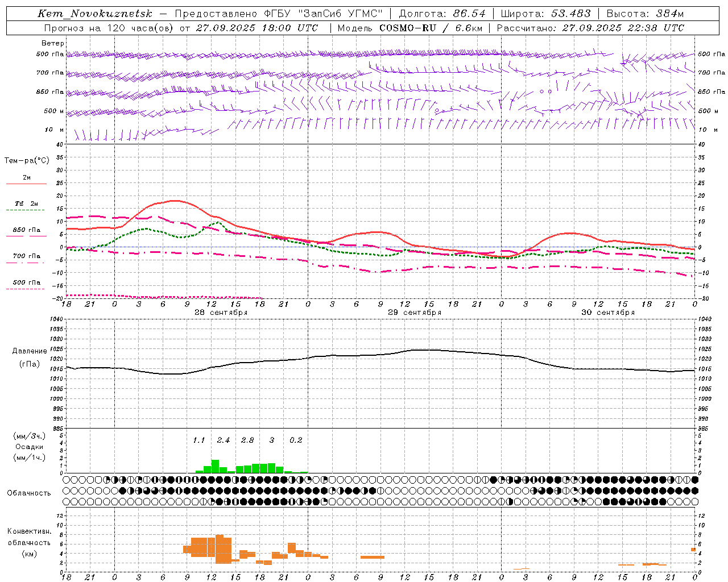Screen dimensions: 728x582
Task: Click the latitude value Широта: 53.483
Action: click(x=546, y=14)
